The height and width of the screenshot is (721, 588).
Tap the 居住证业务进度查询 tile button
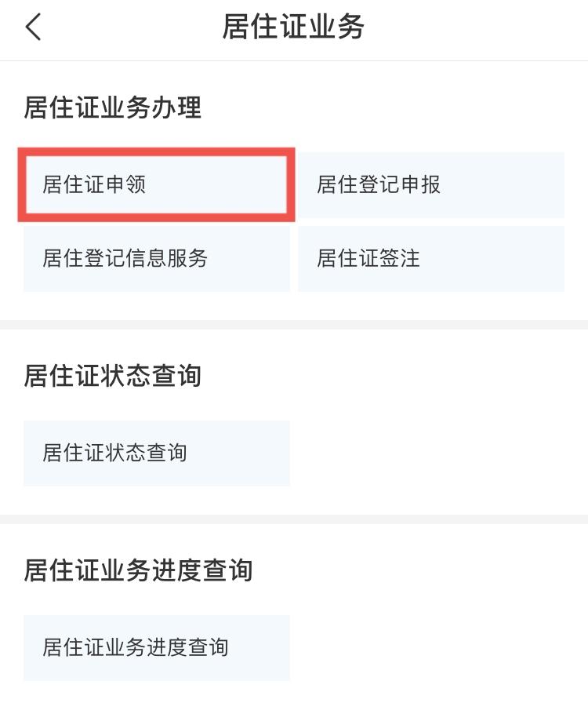(x=157, y=648)
